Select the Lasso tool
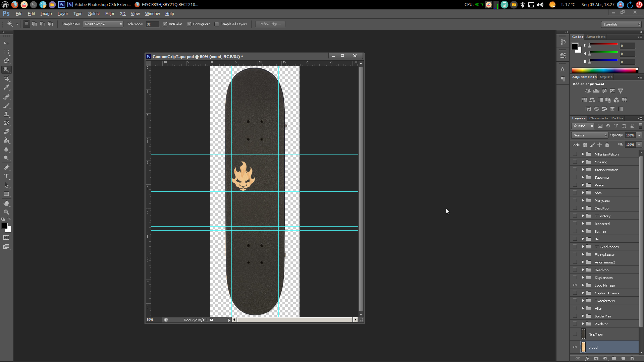 tap(6, 61)
